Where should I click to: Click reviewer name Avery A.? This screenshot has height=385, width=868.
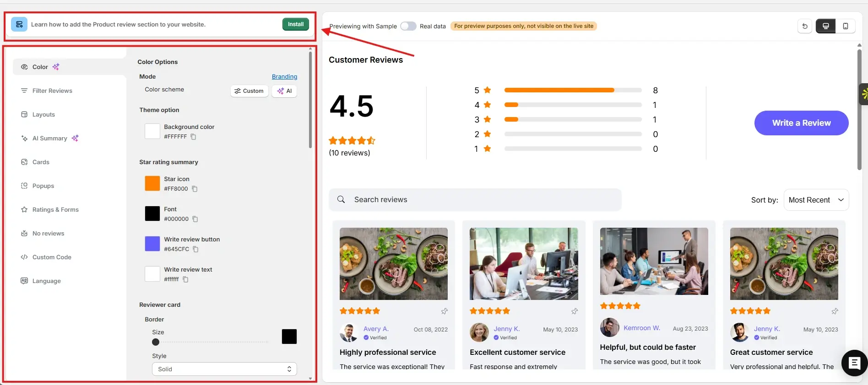coord(376,329)
